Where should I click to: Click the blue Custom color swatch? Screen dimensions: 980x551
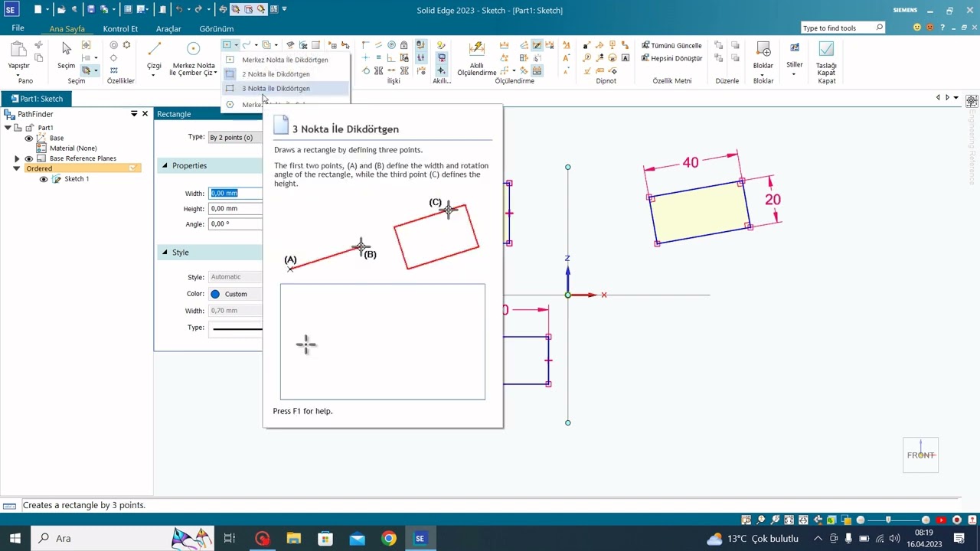(215, 294)
